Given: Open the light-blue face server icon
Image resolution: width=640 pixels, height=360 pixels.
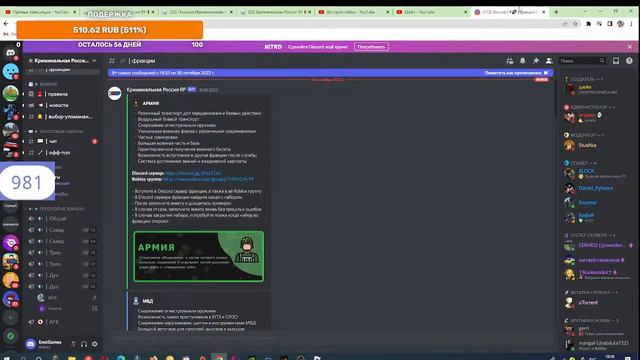Looking at the screenshot, I should [x=11, y=71].
